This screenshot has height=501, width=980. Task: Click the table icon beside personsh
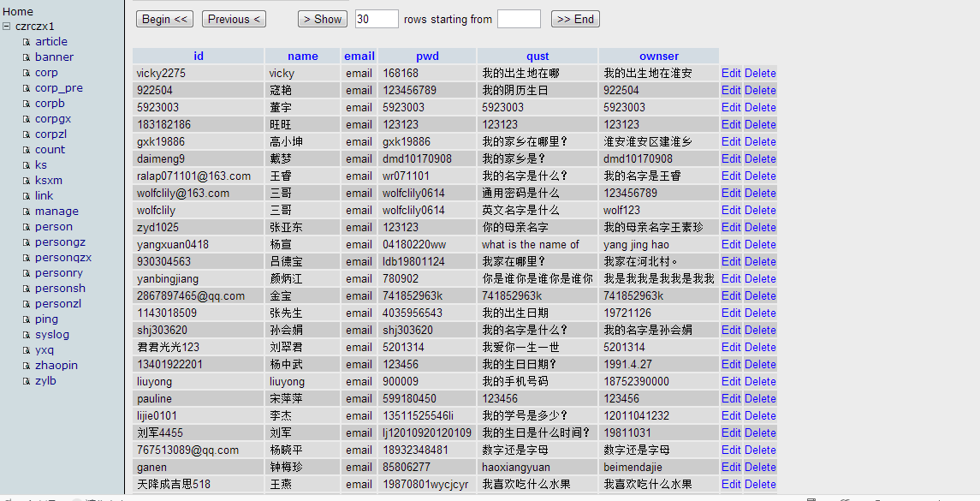(27, 289)
